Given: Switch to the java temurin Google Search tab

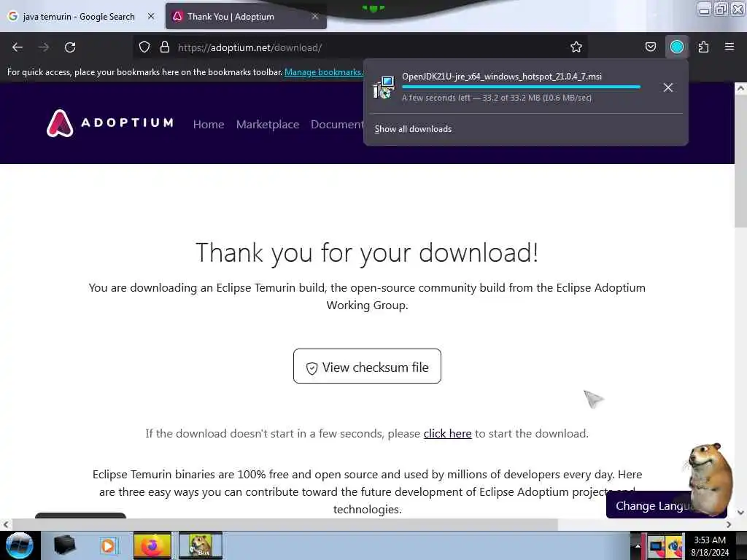Looking at the screenshot, I should pos(79,17).
